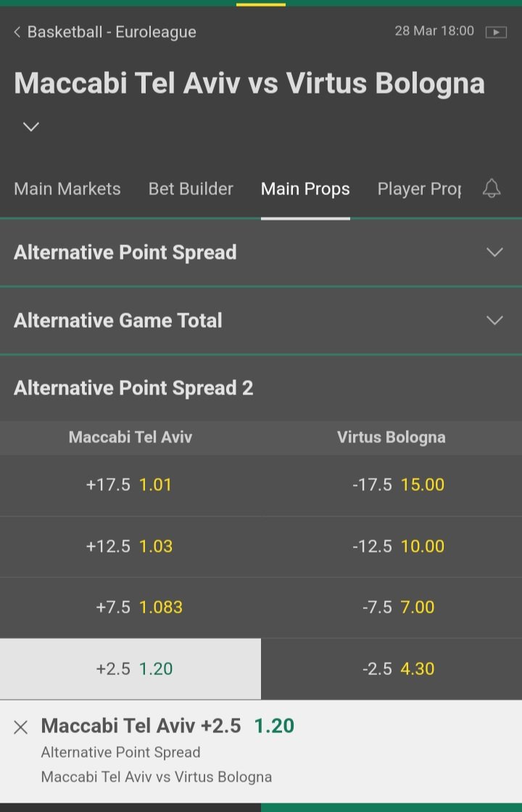Viewport: 522px width, 812px height.
Task: Pick Maccabi Tel Aviv +12.5 at 1.03
Action: [x=130, y=547]
